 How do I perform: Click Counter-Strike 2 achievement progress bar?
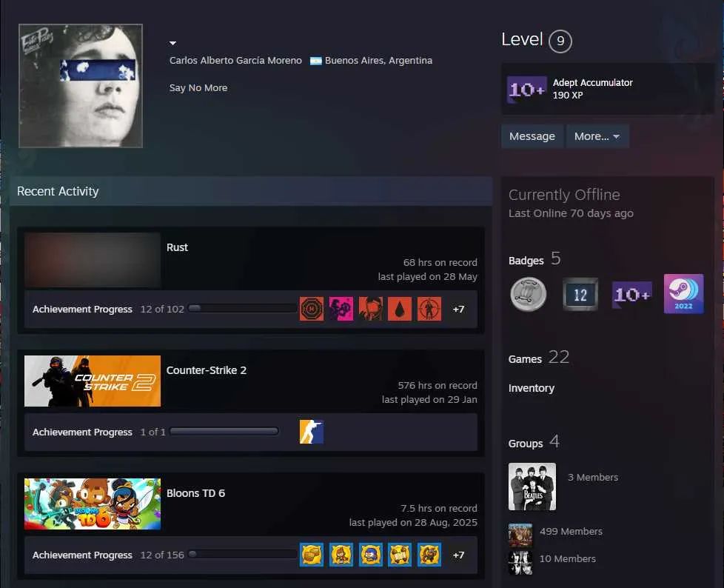pos(224,432)
